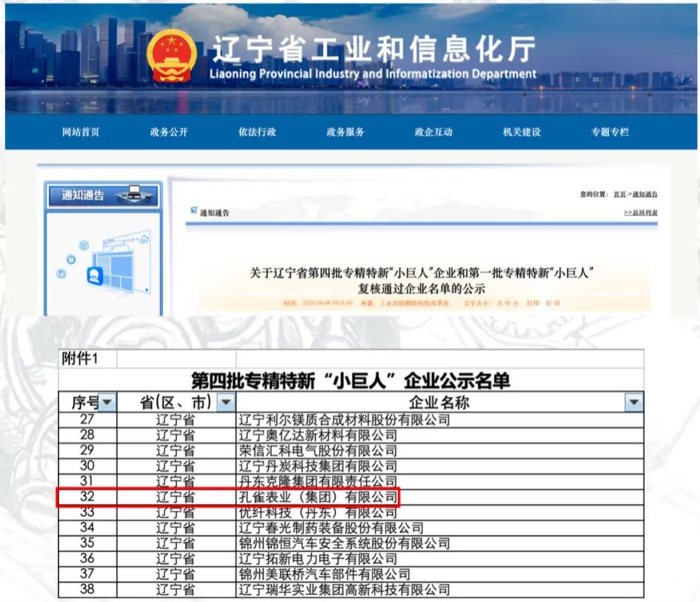Select 辽宁丹炭科技集团有限公司 cell
Image resolution: width=700 pixels, height=602 pixels.
440,466
